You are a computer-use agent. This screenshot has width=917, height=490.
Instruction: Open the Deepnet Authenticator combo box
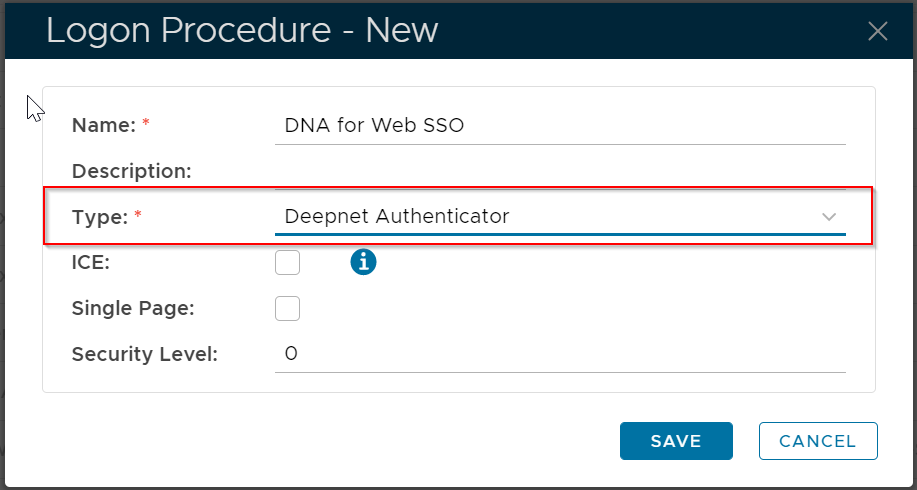tap(540, 216)
